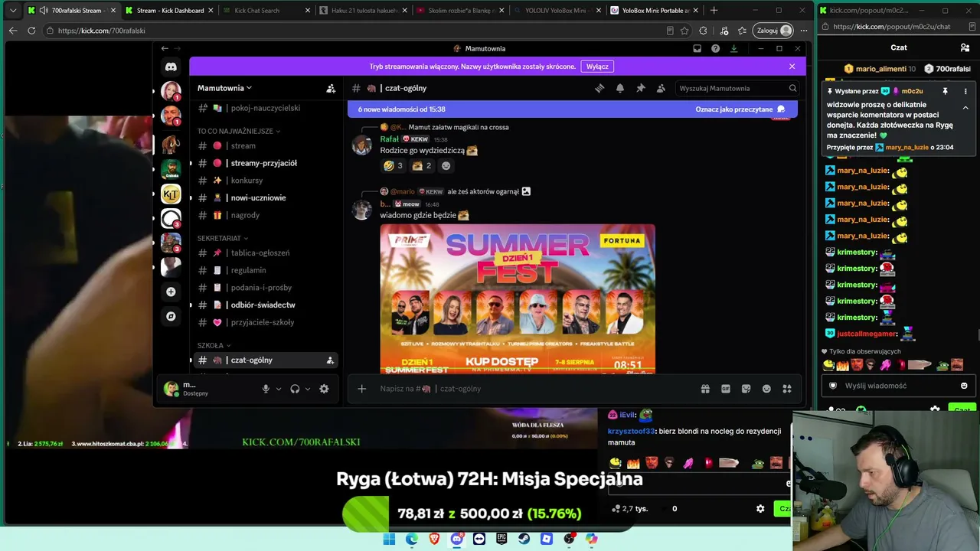Open the browser menu with three dots
980x551 pixels.
[803, 31]
